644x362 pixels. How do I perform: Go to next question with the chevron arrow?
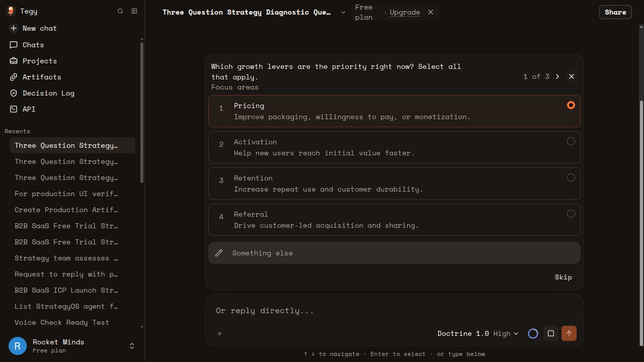pos(557,76)
